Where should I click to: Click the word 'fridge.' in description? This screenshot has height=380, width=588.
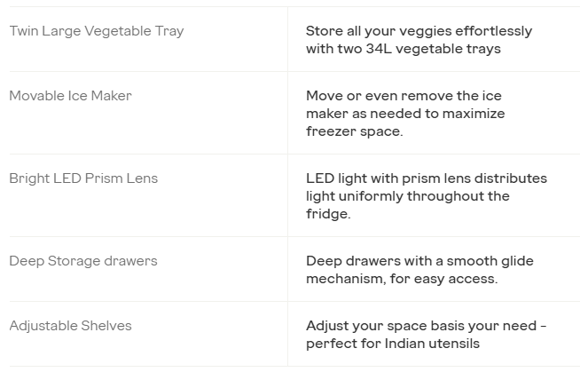click(328, 214)
